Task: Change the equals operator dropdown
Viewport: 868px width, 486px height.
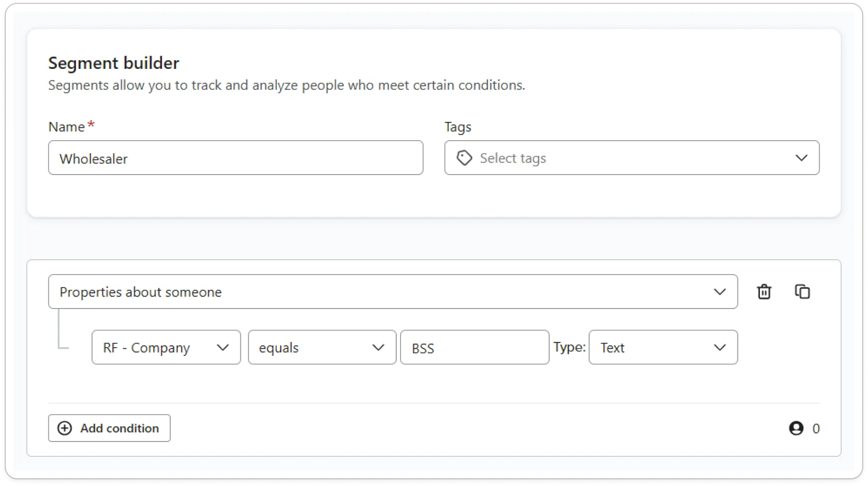Action: pos(322,347)
